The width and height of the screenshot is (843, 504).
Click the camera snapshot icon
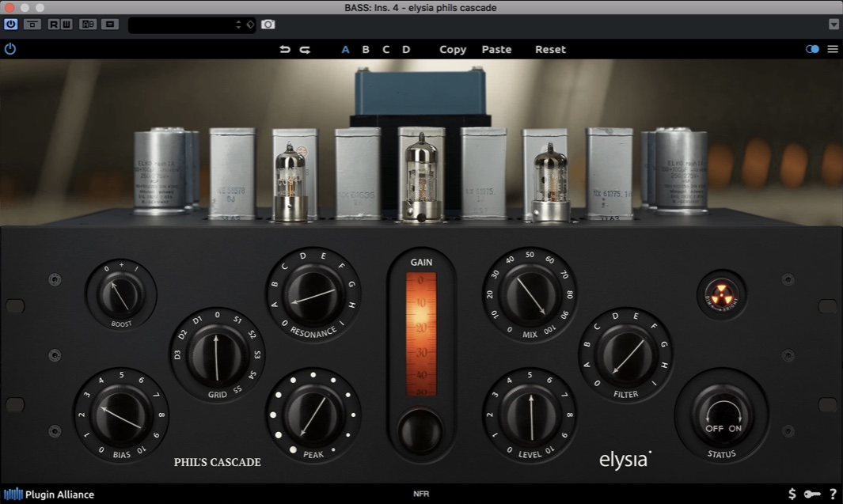click(268, 25)
